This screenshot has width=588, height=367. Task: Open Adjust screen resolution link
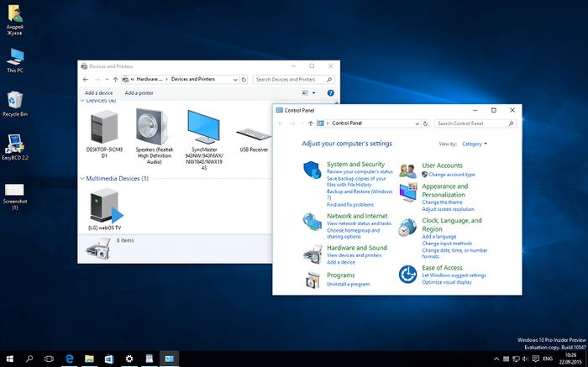(x=448, y=209)
